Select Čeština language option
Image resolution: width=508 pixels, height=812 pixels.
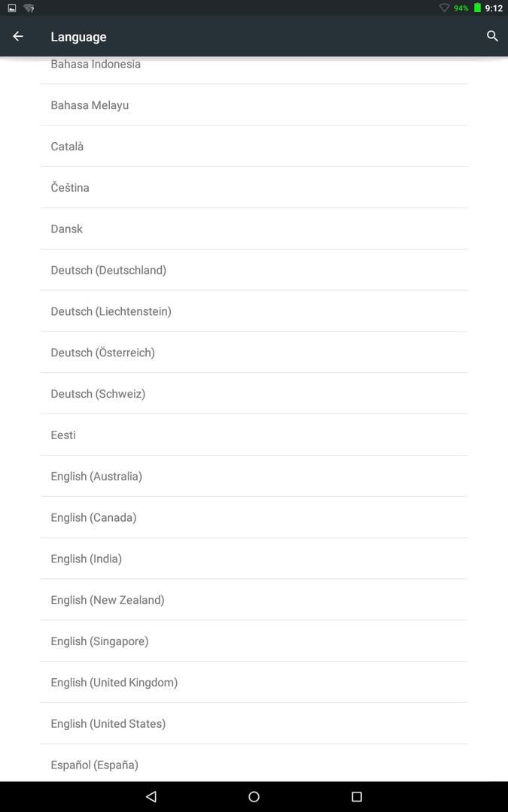pos(254,187)
